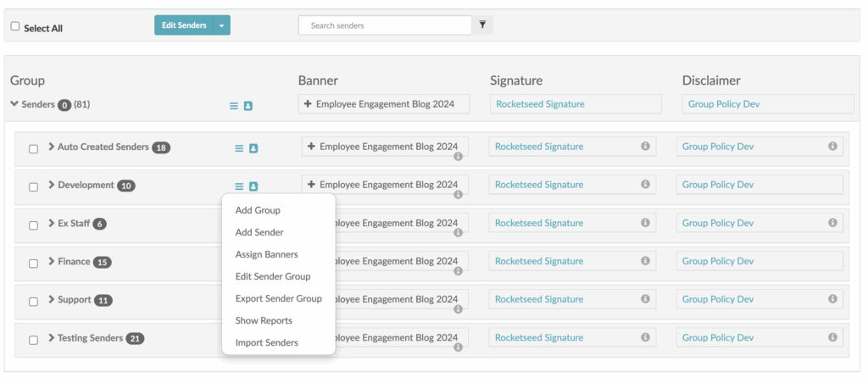Choose Assign Banners from context menu
The width and height of the screenshot is (868, 383).
tap(266, 254)
